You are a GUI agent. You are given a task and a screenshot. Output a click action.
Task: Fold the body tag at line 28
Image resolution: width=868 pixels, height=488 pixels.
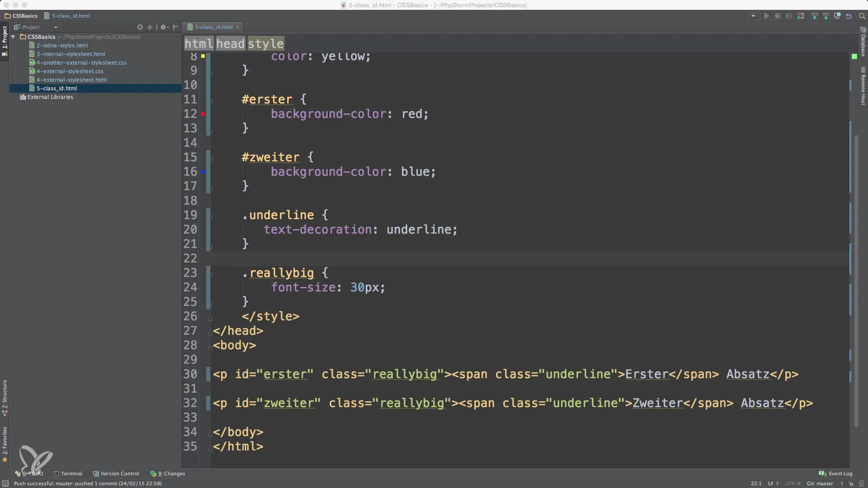click(211, 347)
